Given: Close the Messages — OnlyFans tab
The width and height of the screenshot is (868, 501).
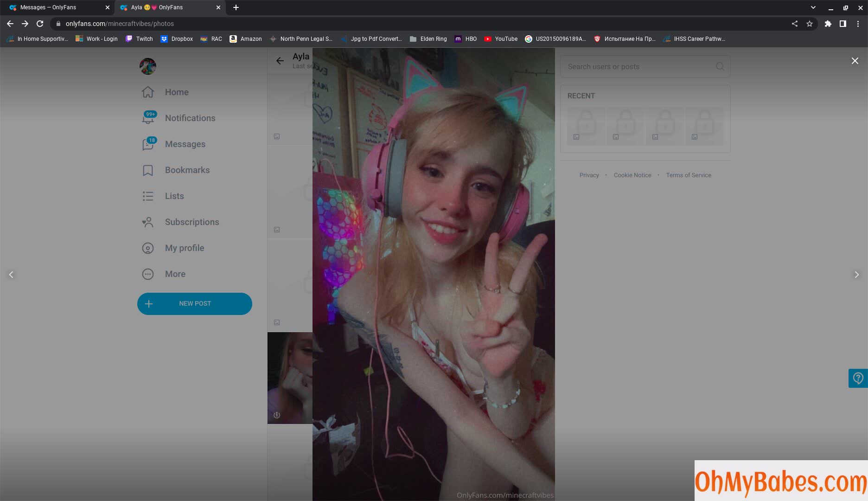Looking at the screenshot, I should click(108, 7).
